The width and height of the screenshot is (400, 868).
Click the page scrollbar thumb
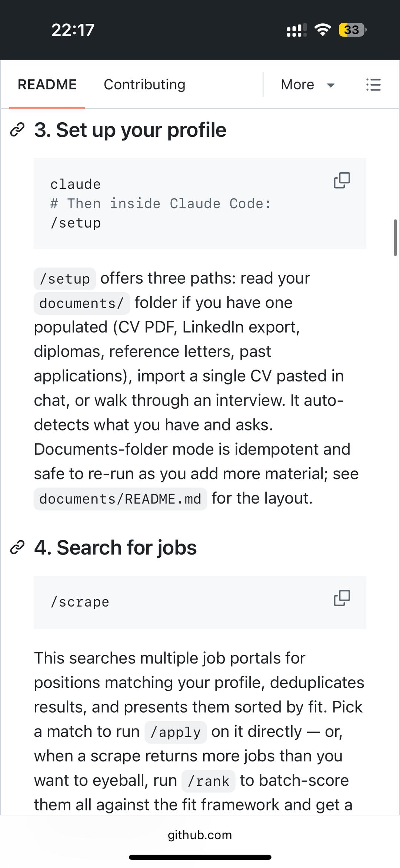click(395, 238)
